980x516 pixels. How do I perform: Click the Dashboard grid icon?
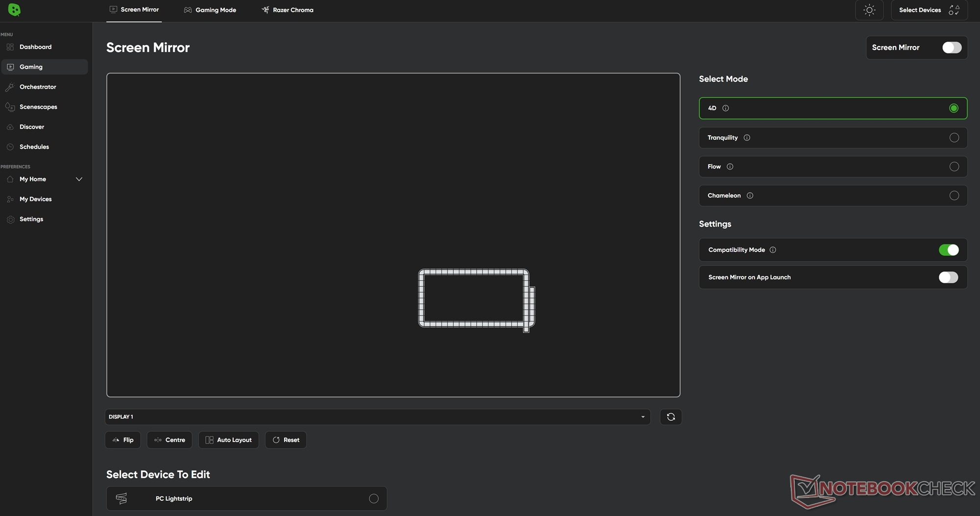(10, 47)
